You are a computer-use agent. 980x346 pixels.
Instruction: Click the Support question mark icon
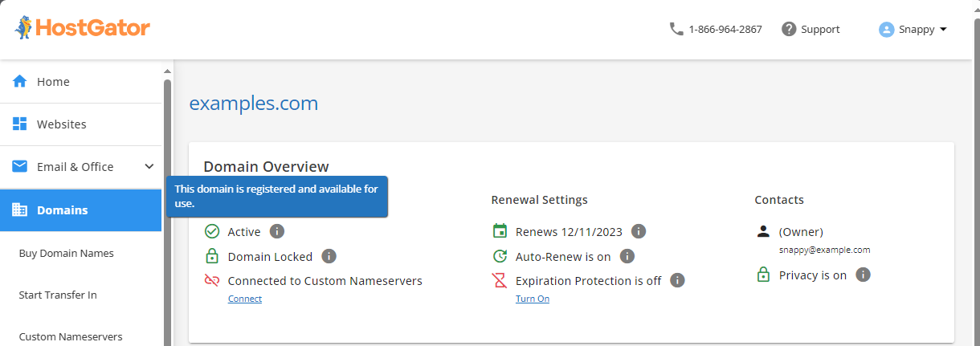click(789, 29)
